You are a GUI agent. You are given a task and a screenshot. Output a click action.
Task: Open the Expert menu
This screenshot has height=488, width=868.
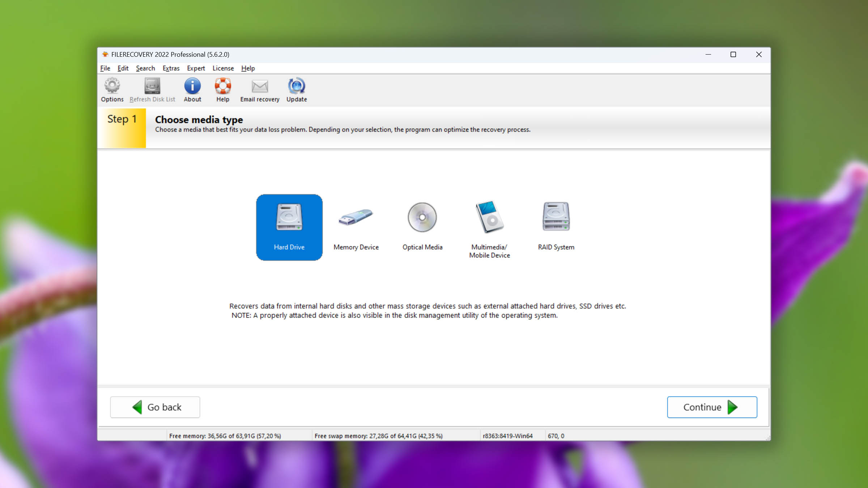[x=196, y=68]
